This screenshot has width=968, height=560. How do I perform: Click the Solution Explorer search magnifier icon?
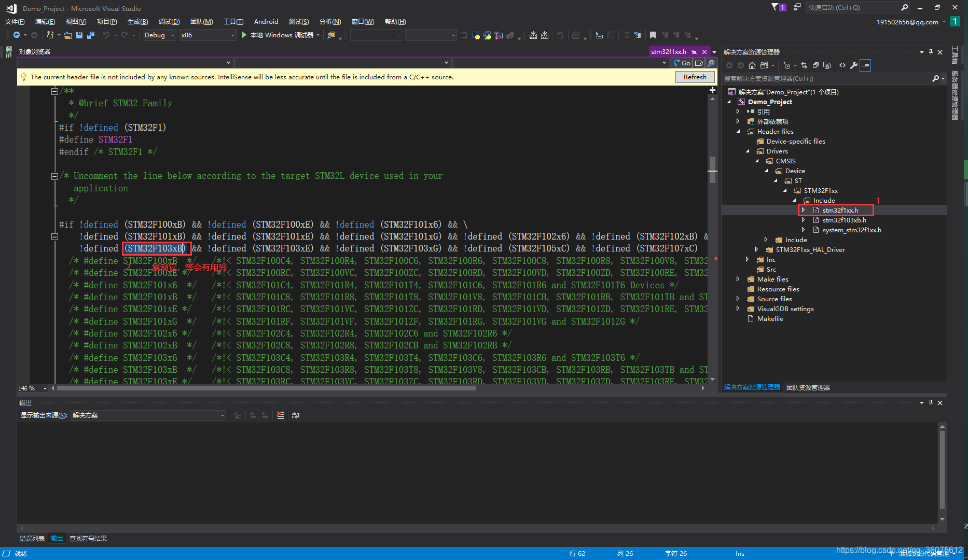[x=936, y=78]
